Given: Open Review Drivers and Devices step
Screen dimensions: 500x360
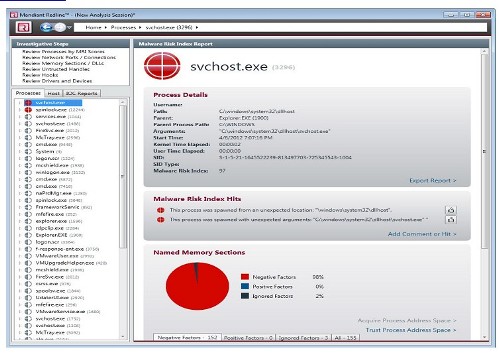Looking at the screenshot, I should pyautogui.click(x=57, y=81).
